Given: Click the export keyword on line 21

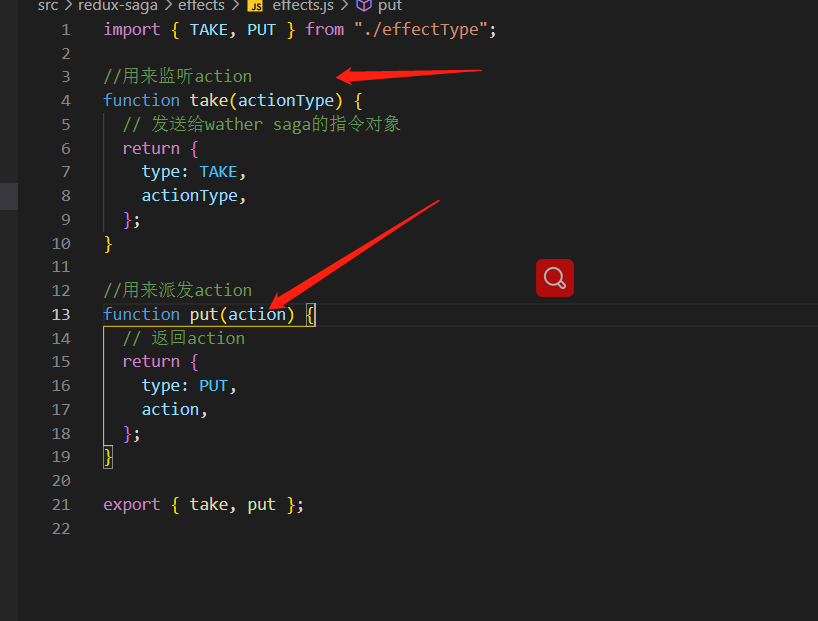Looking at the screenshot, I should pos(131,505).
